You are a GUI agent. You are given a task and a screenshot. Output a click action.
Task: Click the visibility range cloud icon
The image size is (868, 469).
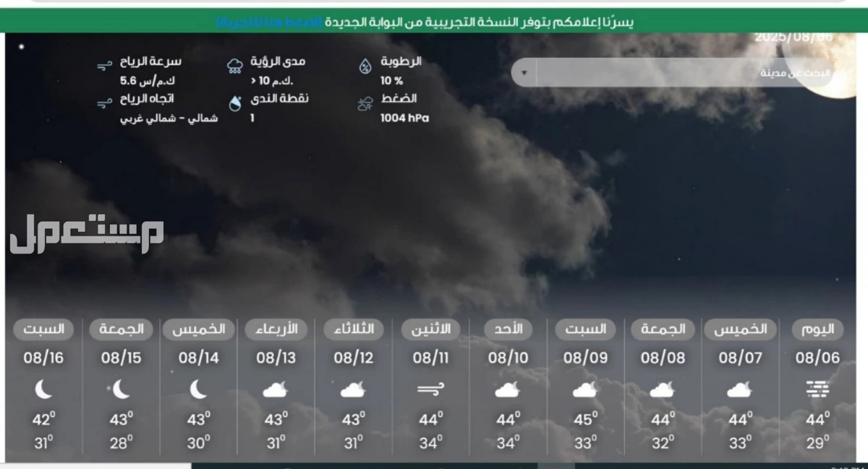234,66
